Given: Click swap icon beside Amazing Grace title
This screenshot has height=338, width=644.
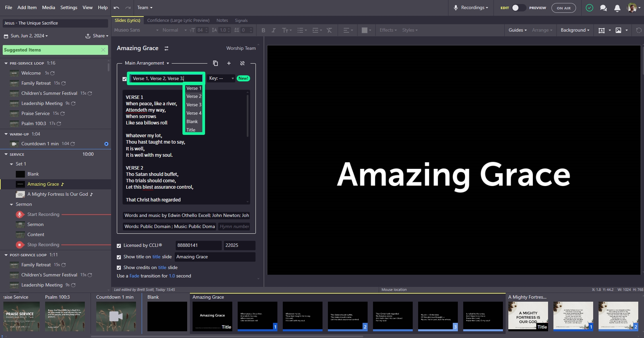Looking at the screenshot, I should coord(166,48).
